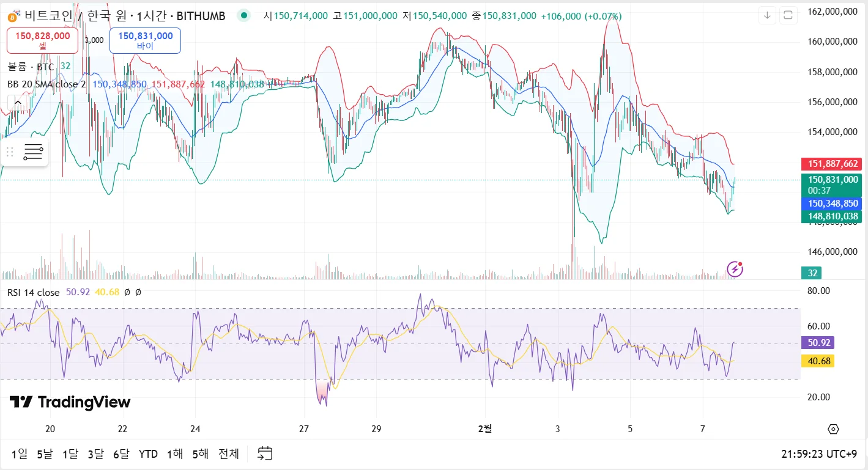Click the purple lightning bolt news icon
The image size is (868, 470).
[735, 268]
